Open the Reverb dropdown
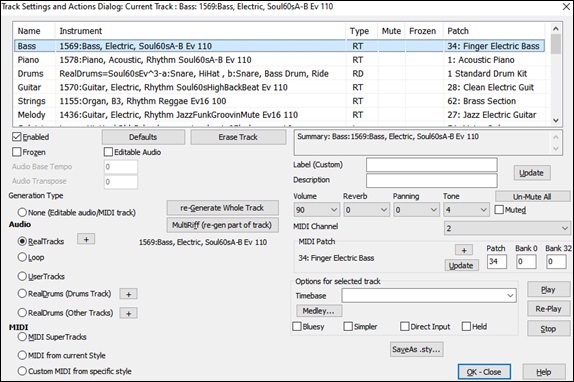Viewport: 574px width, 382px height. point(366,210)
